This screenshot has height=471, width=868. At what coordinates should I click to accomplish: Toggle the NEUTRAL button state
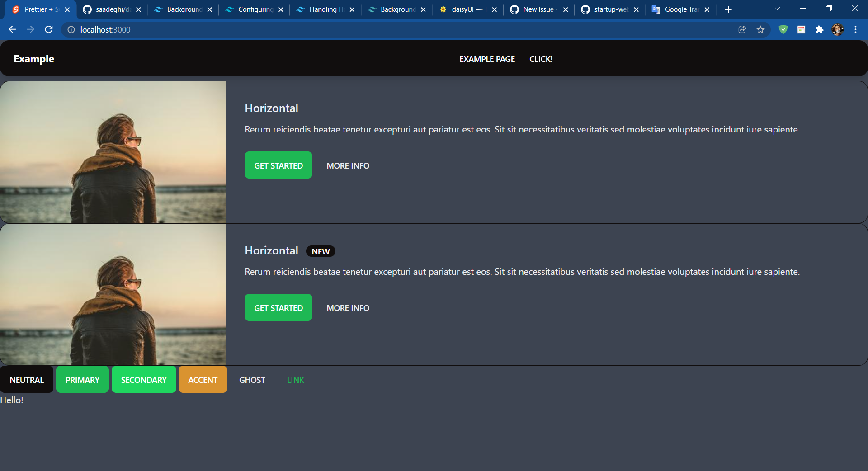(x=27, y=380)
